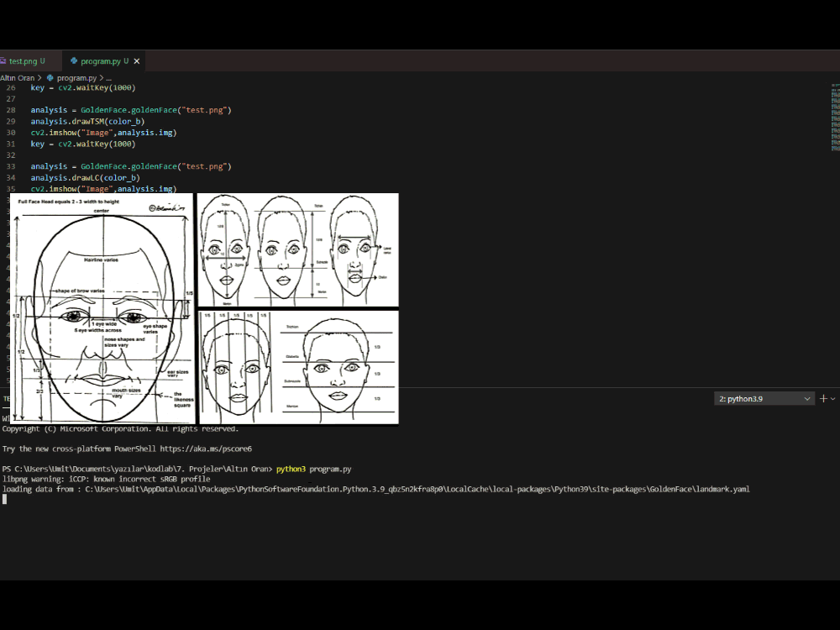Image resolution: width=840 pixels, height=630 pixels.
Task: Open Altın Oran folder in breadcrumb
Action: tap(17, 77)
